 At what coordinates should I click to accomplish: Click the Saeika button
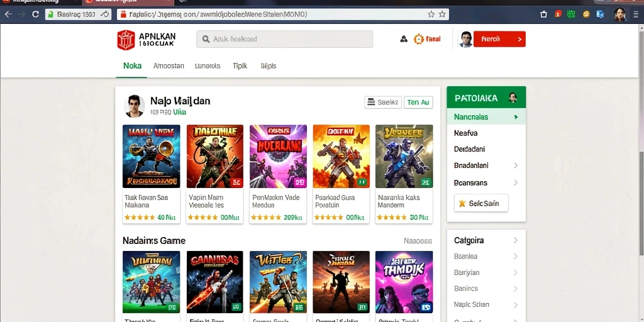[x=383, y=103]
